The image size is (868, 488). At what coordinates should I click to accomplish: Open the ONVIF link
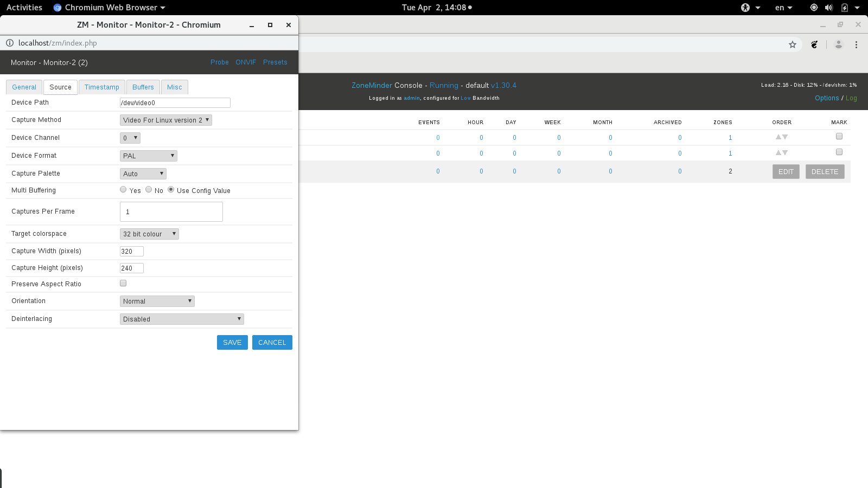pos(246,62)
